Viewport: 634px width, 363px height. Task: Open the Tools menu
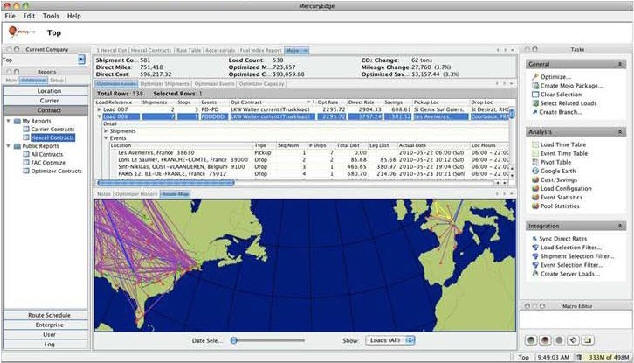[51, 16]
